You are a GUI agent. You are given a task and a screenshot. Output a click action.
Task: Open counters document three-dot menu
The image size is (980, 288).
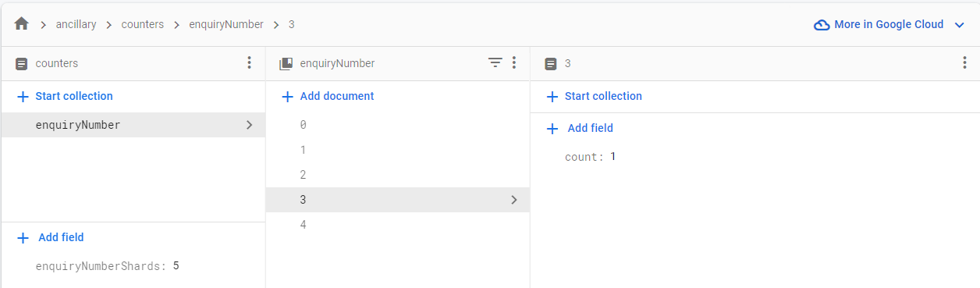coord(249,62)
